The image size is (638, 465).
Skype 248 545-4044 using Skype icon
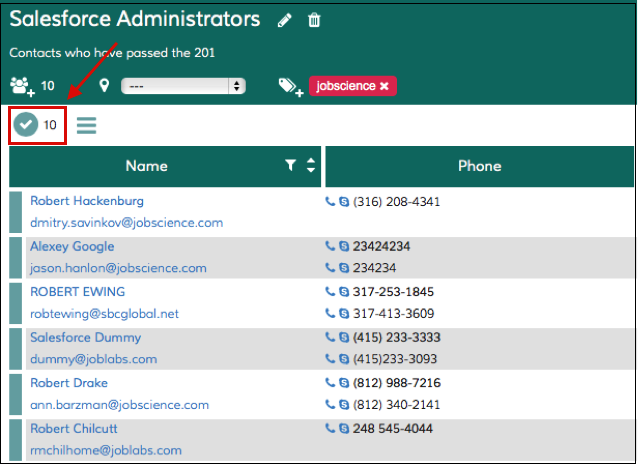coord(344,428)
